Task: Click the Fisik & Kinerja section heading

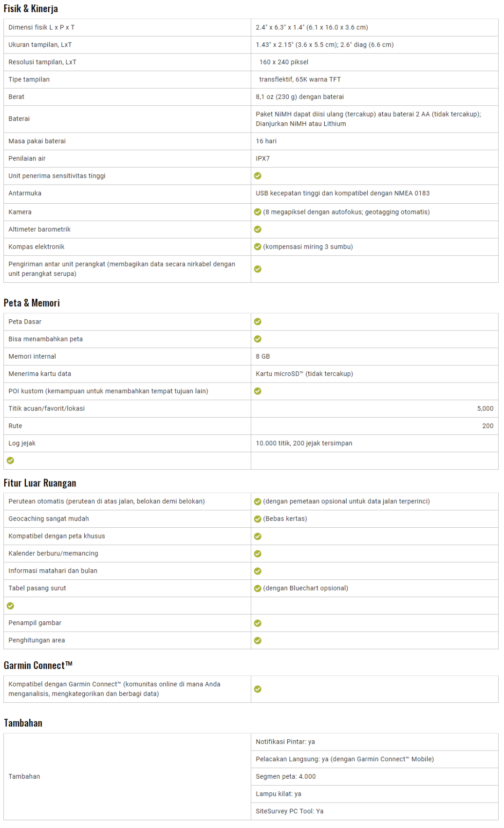Action: 31,9
